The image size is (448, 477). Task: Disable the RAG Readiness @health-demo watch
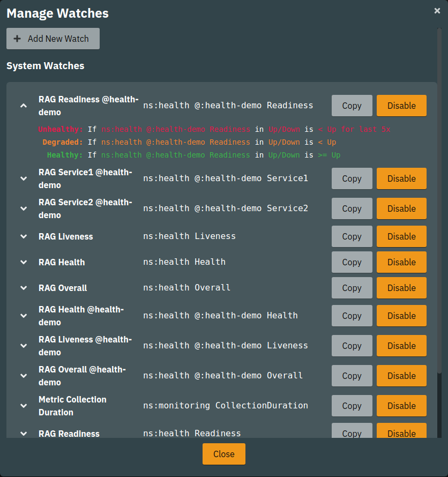[x=401, y=106]
